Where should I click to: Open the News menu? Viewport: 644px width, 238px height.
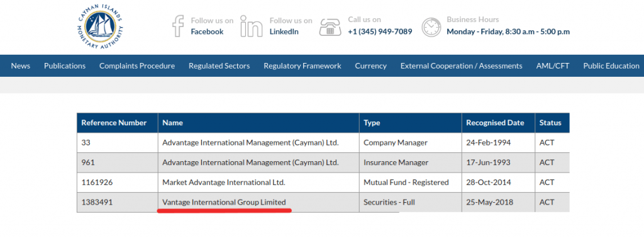click(21, 65)
